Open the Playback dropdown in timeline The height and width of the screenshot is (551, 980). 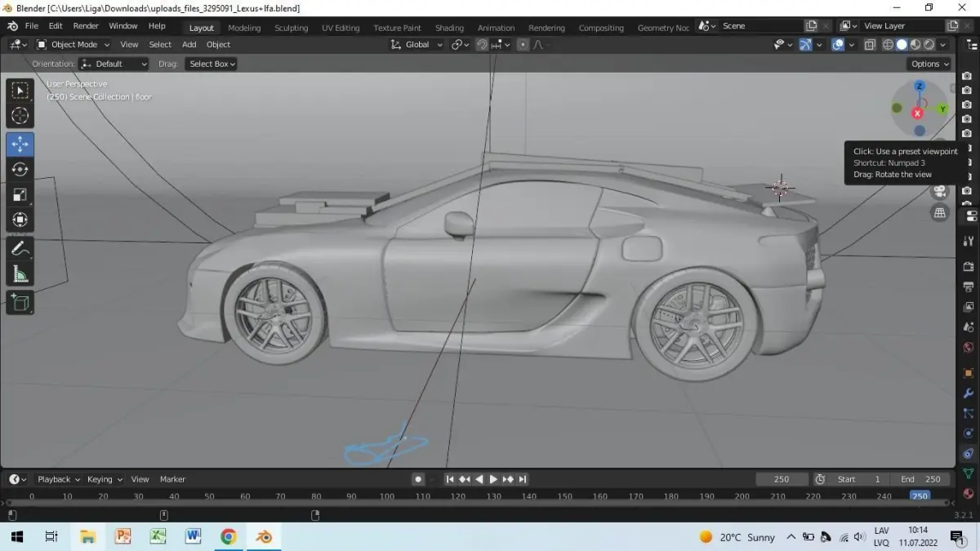point(57,479)
